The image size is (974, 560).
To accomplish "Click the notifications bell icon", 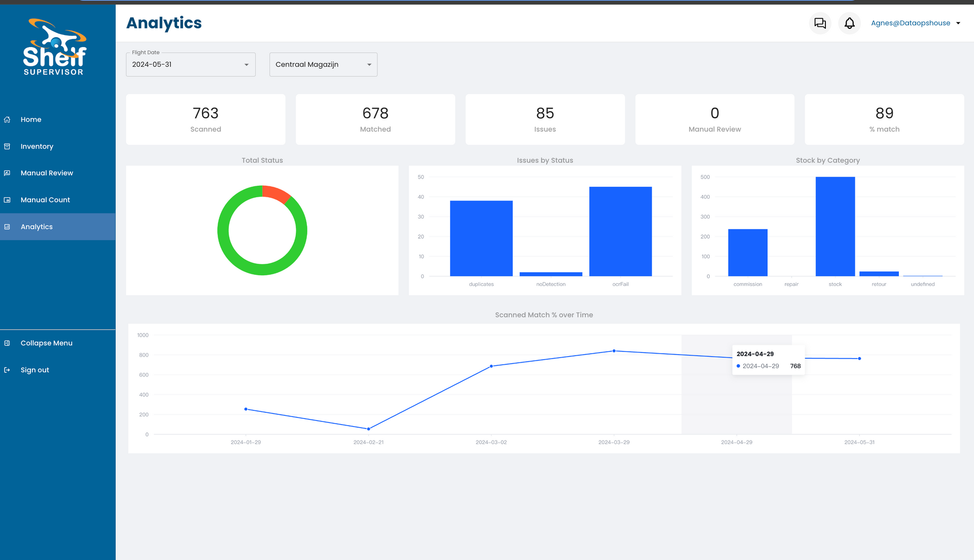I will tap(849, 23).
